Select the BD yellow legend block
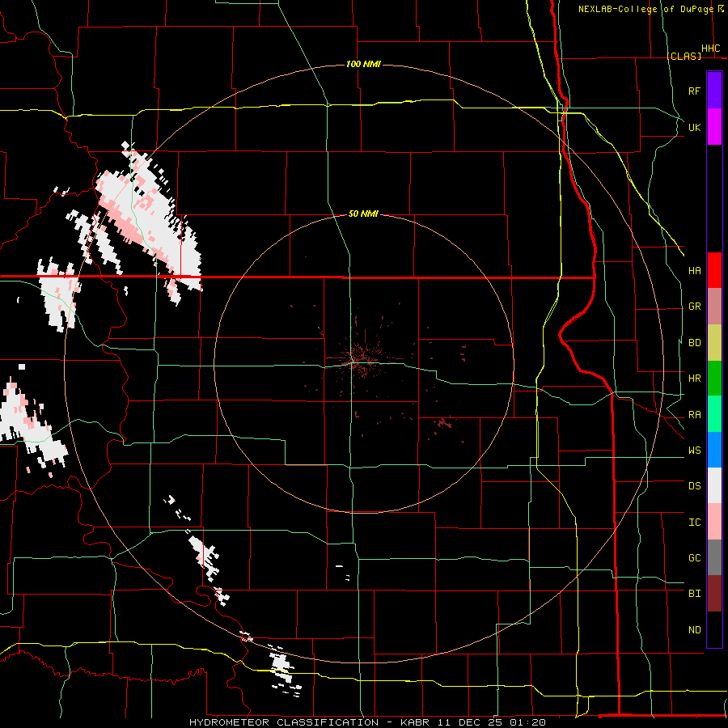 (x=714, y=343)
